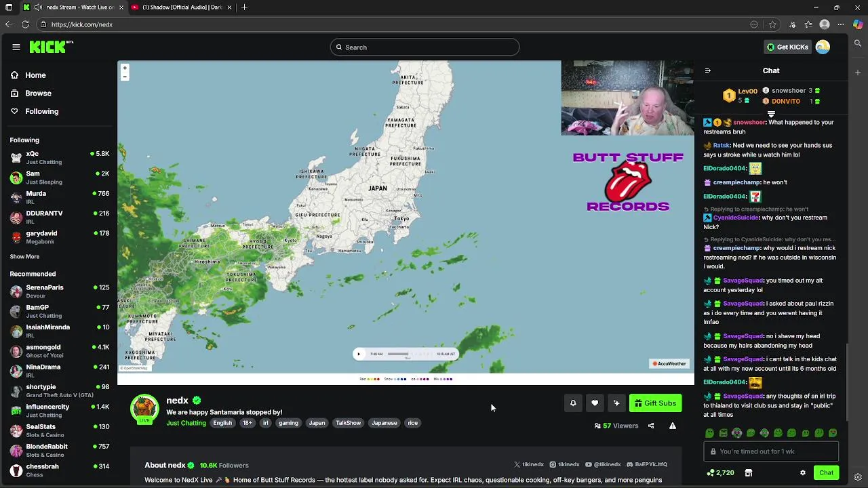Image resolution: width=868 pixels, height=488 pixels.
Task: Click the Gift Subs button
Action: coord(655,403)
